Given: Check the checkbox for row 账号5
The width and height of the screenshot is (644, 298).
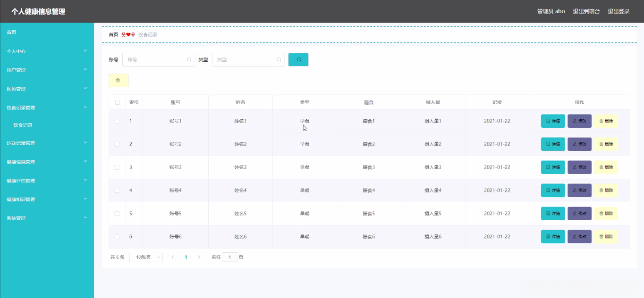Looking at the screenshot, I should pos(117,214).
